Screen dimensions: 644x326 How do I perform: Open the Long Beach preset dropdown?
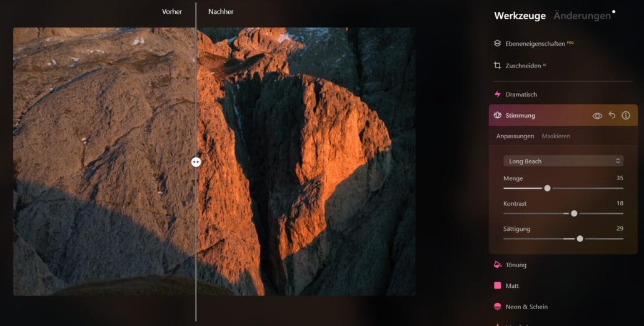pyautogui.click(x=563, y=161)
